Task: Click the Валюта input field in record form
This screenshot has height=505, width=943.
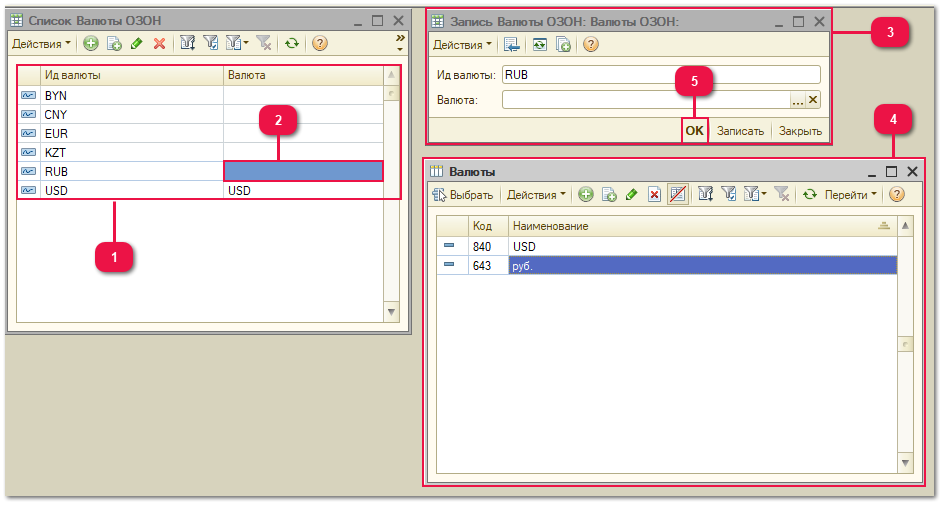Action: (646, 100)
